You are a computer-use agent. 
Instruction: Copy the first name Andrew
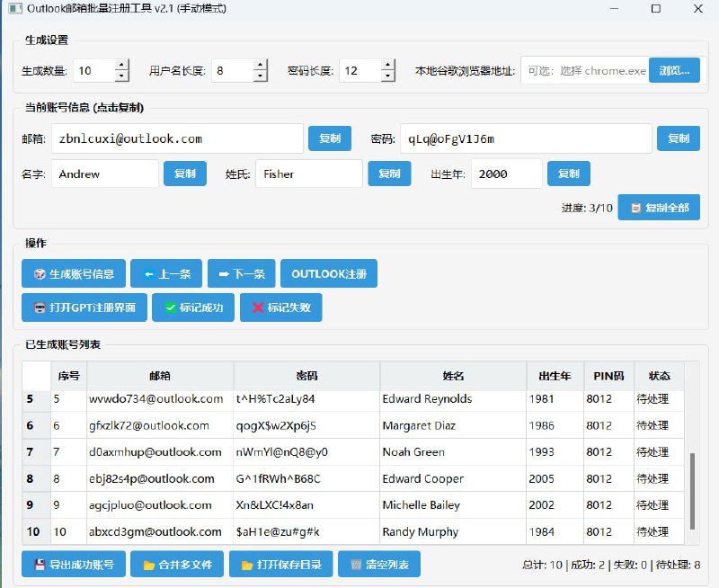tap(185, 174)
